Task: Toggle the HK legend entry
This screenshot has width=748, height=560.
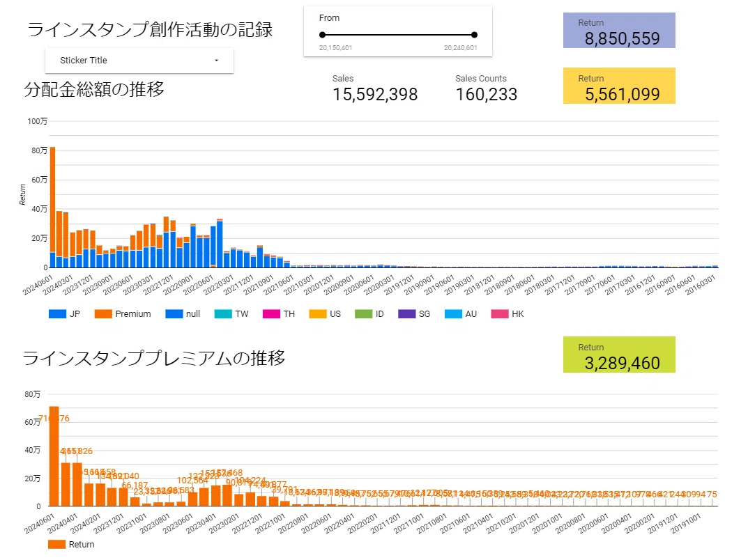Action: (507, 313)
